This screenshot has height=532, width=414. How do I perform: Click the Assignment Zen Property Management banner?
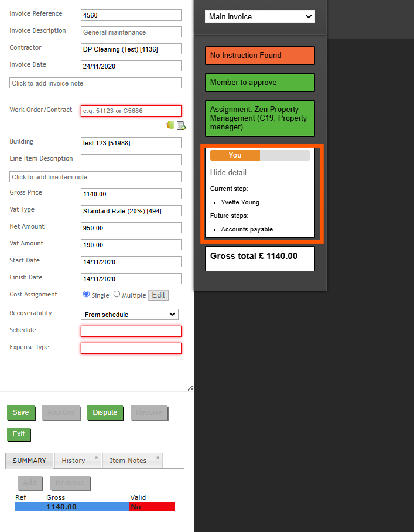click(x=260, y=118)
